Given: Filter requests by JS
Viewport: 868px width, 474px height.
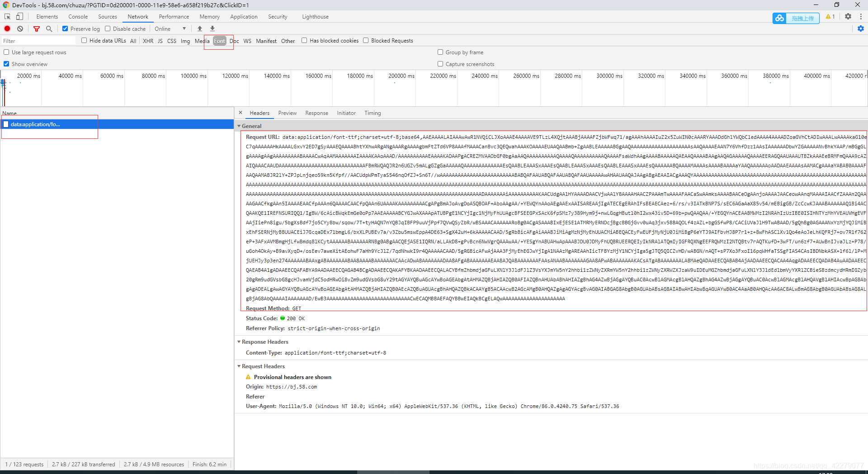Looking at the screenshot, I should [x=160, y=41].
